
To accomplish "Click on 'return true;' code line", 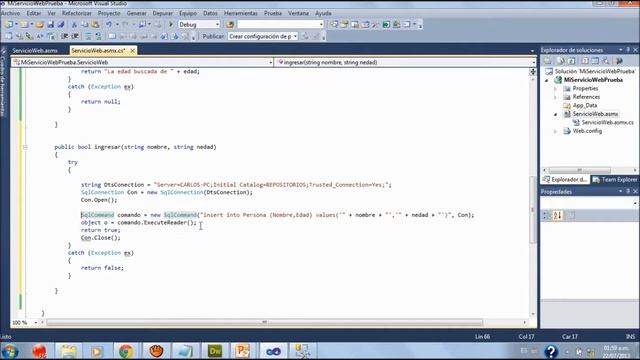I will [100, 230].
